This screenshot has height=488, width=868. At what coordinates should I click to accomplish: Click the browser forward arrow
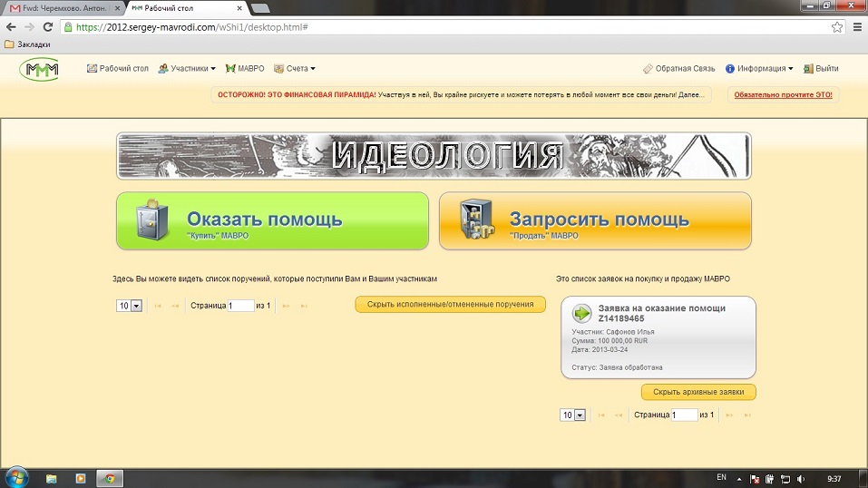29,26
